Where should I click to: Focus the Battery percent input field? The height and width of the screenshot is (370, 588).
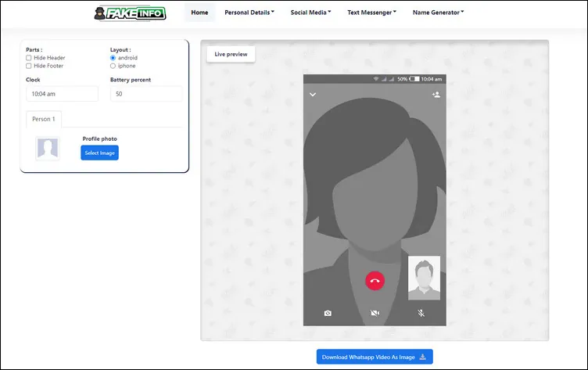click(x=146, y=94)
